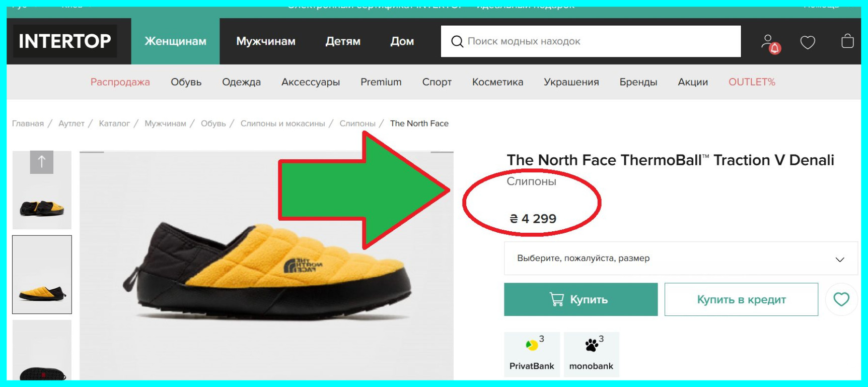Screen dimensions: 868x387
Task: Switch to the Мужчинам tab
Action: pyautogui.click(x=266, y=41)
